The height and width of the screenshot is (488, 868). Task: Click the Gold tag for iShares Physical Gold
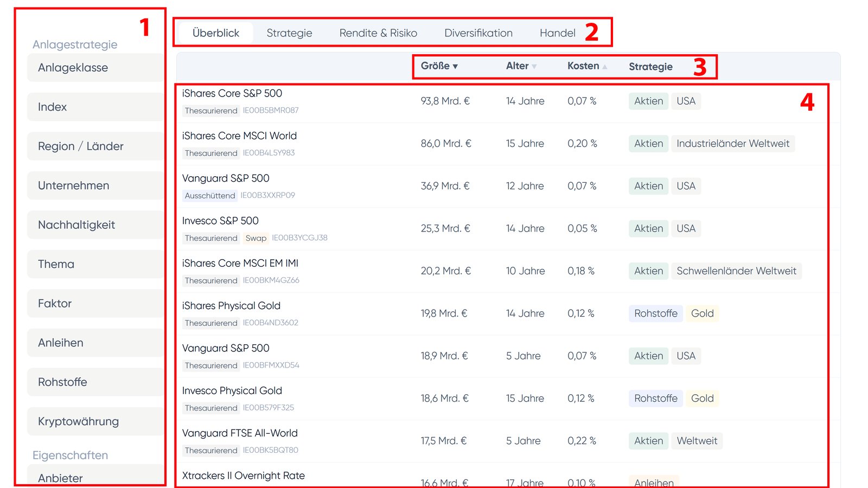point(702,313)
